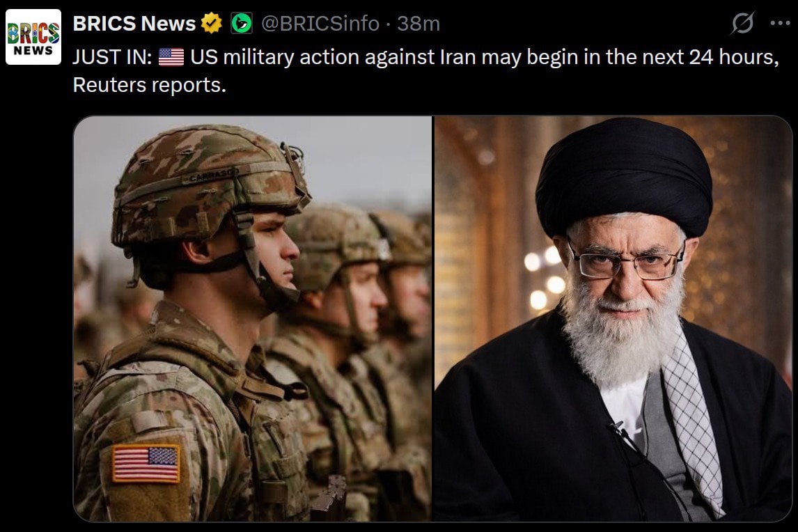
Task: Open the Grok slashed-circle icon
Action: [742, 24]
